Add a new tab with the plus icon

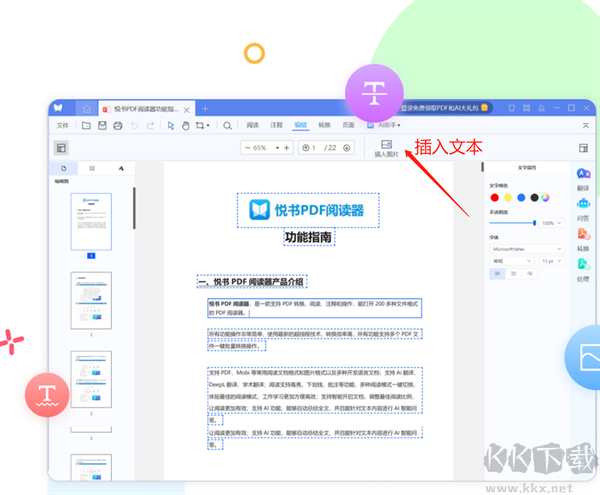[205, 109]
